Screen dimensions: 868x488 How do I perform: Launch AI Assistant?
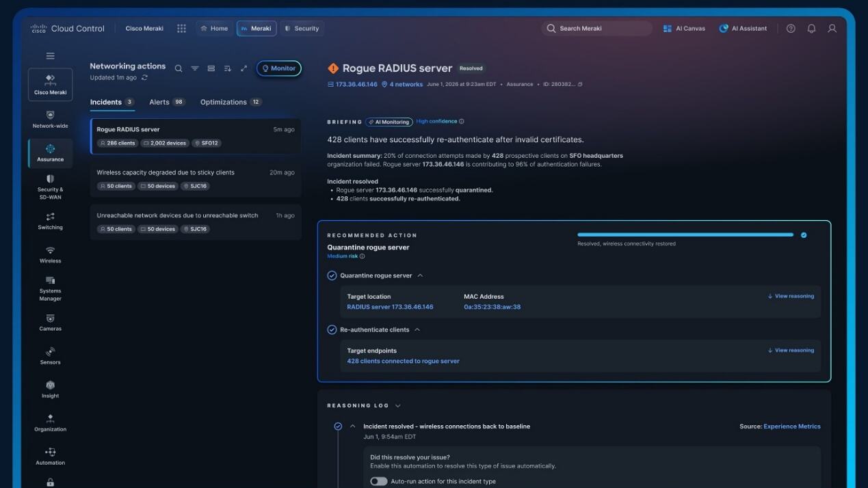pyautogui.click(x=743, y=29)
